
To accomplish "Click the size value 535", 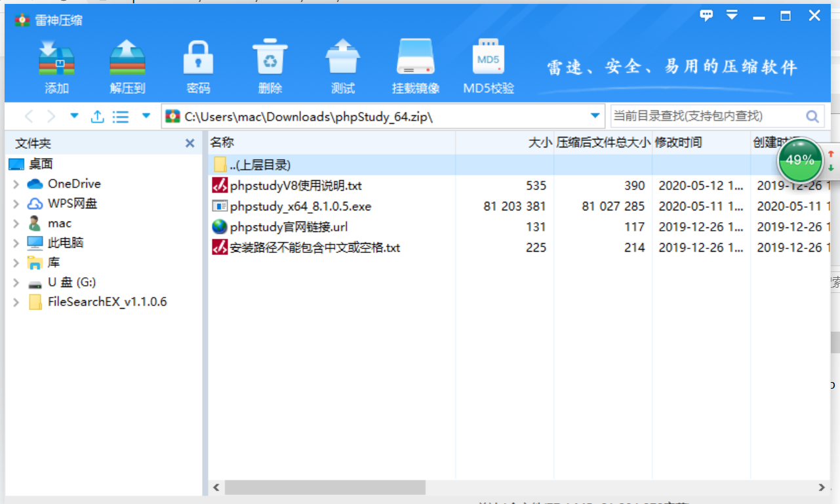I will pyautogui.click(x=536, y=185).
